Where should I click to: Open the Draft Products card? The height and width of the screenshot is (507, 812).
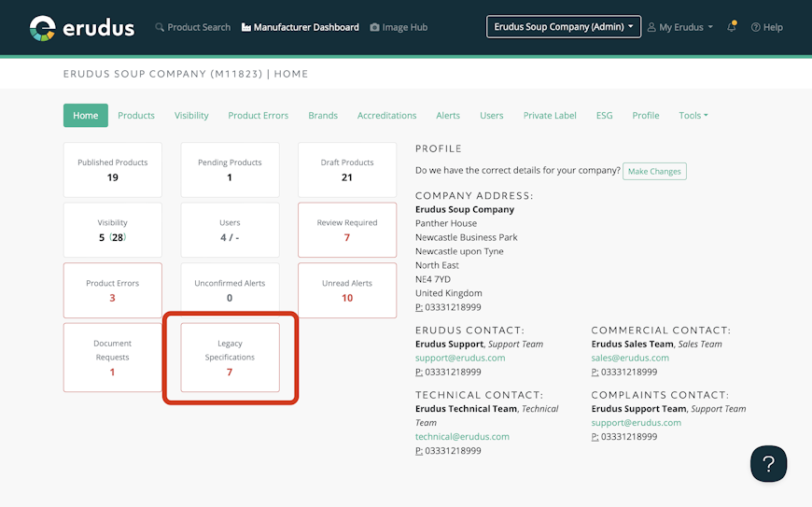[347, 170]
